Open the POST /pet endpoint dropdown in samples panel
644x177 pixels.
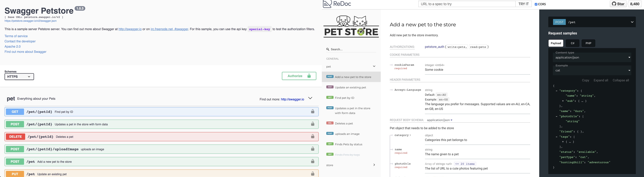point(592,22)
